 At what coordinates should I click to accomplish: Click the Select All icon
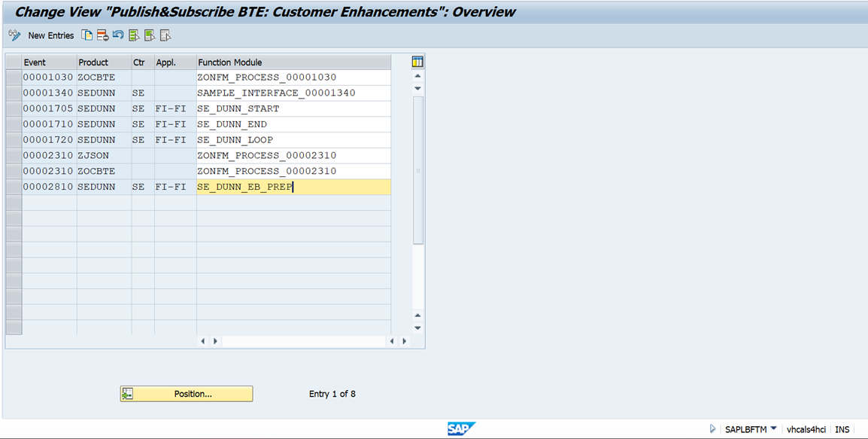[x=134, y=35]
